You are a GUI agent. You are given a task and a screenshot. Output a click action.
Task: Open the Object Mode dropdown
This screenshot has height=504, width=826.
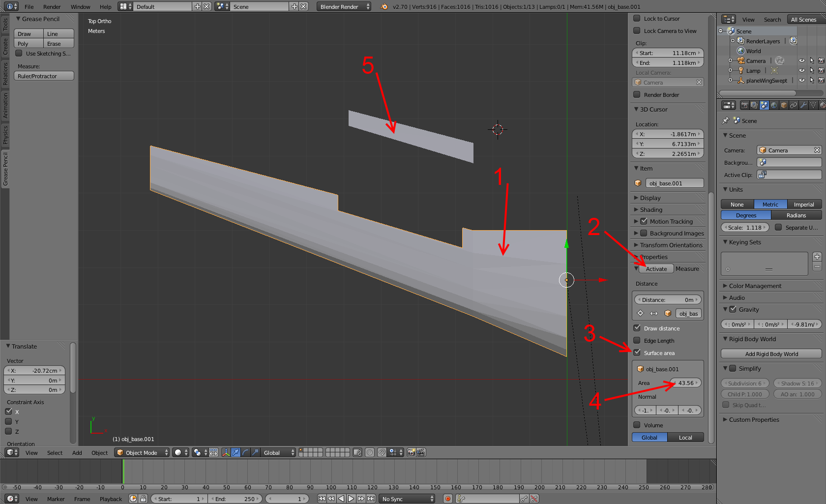[142, 452]
